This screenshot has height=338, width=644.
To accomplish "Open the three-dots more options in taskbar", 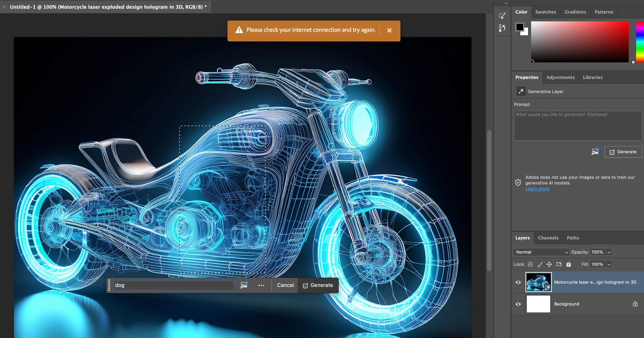I will click(261, 285).
